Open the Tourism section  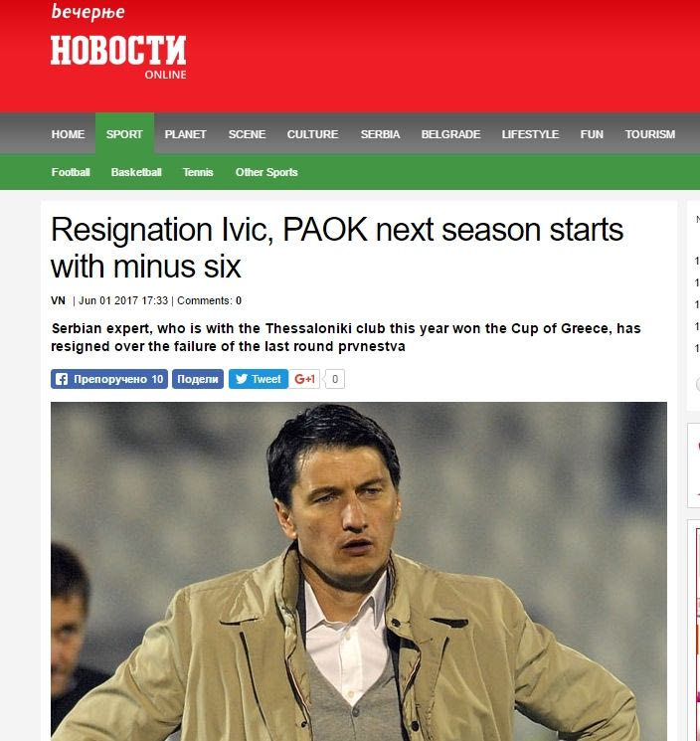pyautogui.click(x=650, y=134)
